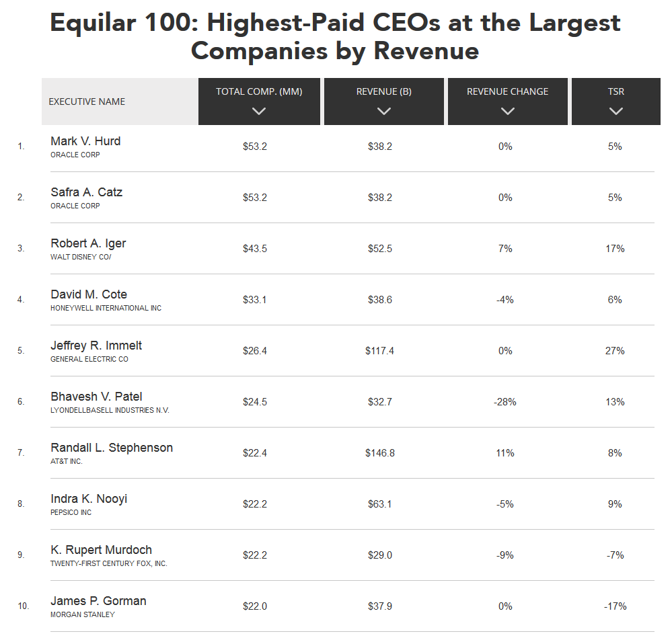Click the General Electric Co company label
This screenshot has width=672, height=642.
[89, 359]
